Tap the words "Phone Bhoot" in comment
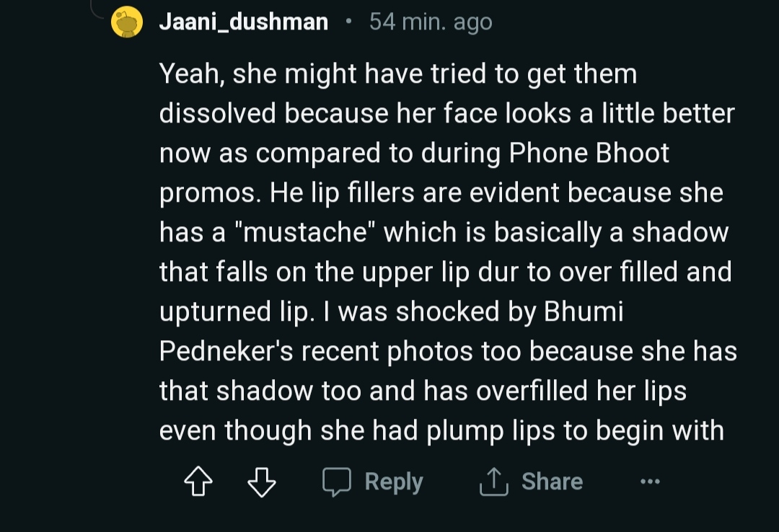 [x=589, y=153]
